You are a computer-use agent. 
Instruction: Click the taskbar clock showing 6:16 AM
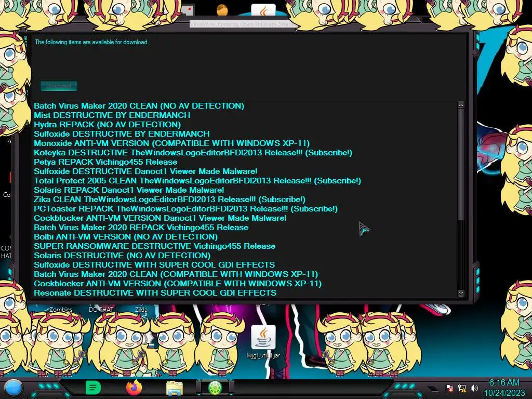tap(504, 388)
